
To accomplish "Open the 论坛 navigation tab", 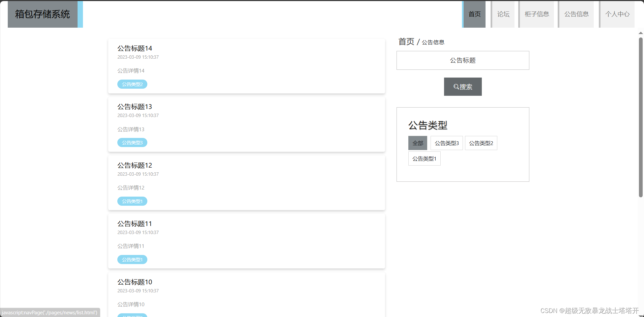I will click(503, 14).
